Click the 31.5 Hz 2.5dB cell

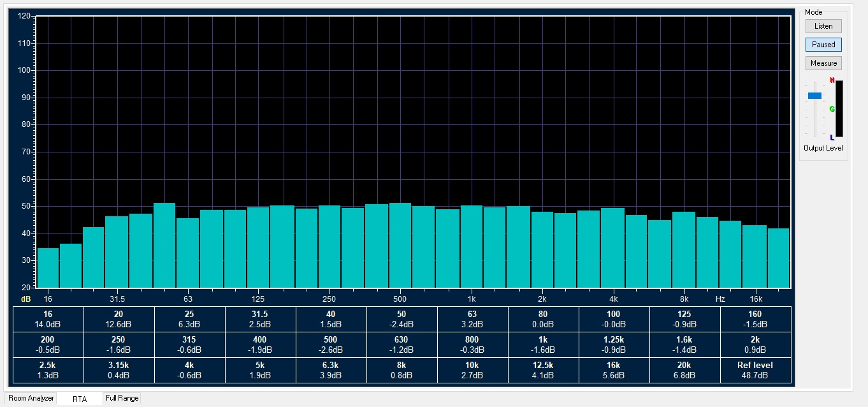pos(260,319)
